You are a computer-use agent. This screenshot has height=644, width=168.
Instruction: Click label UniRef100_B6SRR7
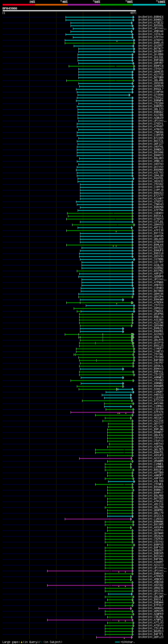pos(151,52)
